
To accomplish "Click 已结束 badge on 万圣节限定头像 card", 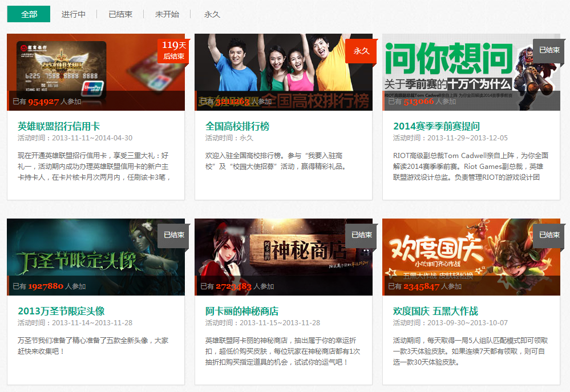I will [x=174, y=235].
